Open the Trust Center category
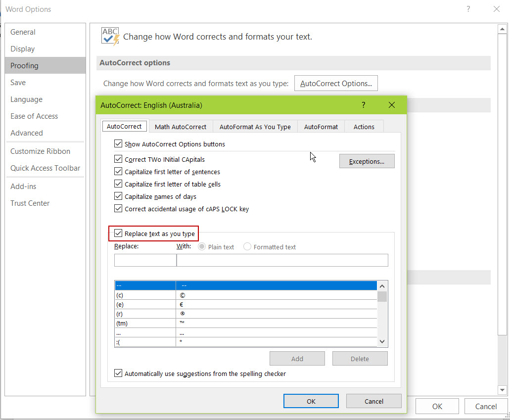The image size is (510, 420). pos(46,203)
